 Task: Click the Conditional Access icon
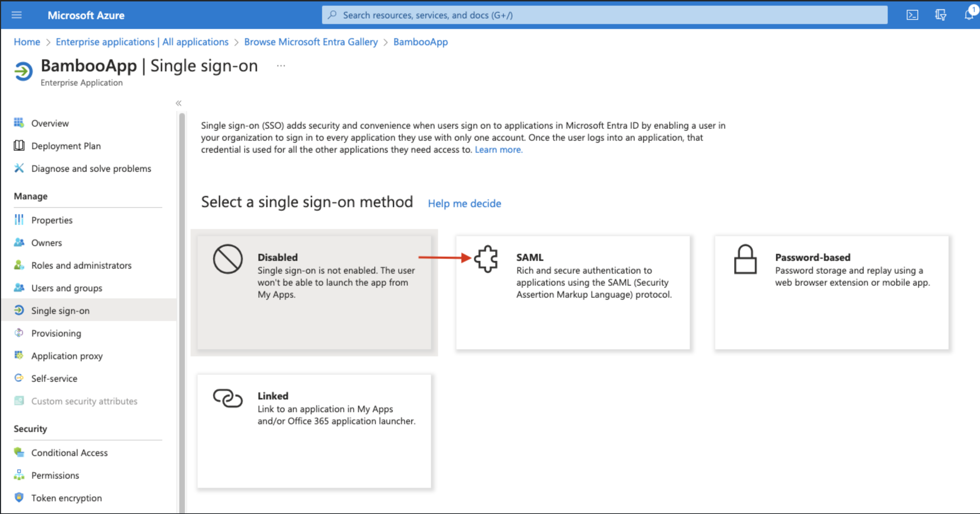[x=19, y=452]
